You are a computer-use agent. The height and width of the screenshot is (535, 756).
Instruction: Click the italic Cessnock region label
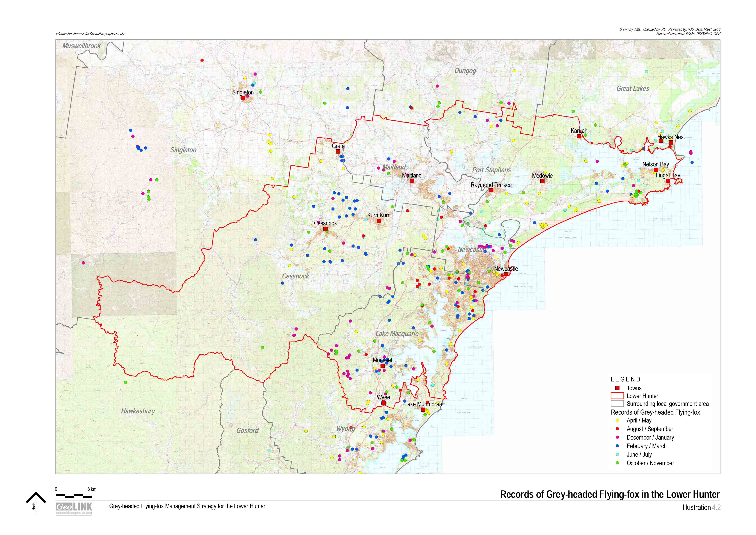(x=295, y=276)
